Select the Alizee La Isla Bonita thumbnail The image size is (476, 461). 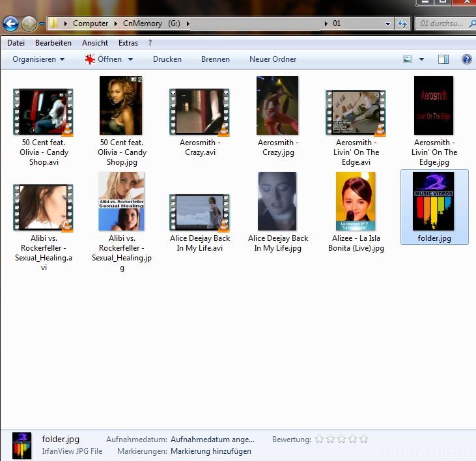356,201
